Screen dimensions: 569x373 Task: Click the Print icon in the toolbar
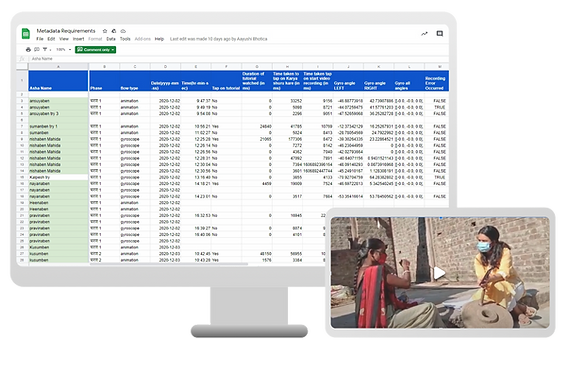pyautogui.click(x=28, y=50)
